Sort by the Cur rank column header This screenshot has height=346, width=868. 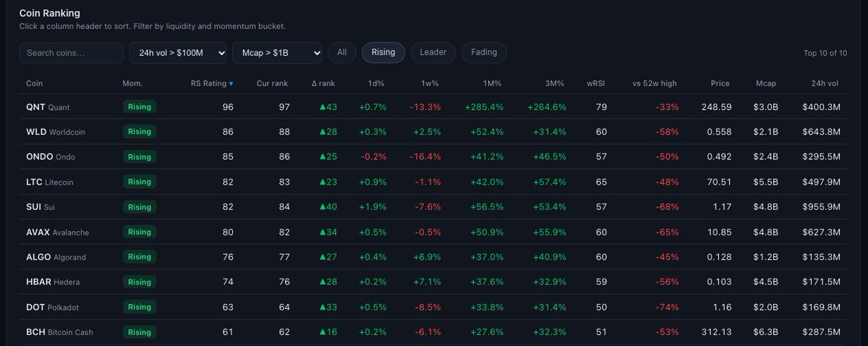(x=273, y=83)
